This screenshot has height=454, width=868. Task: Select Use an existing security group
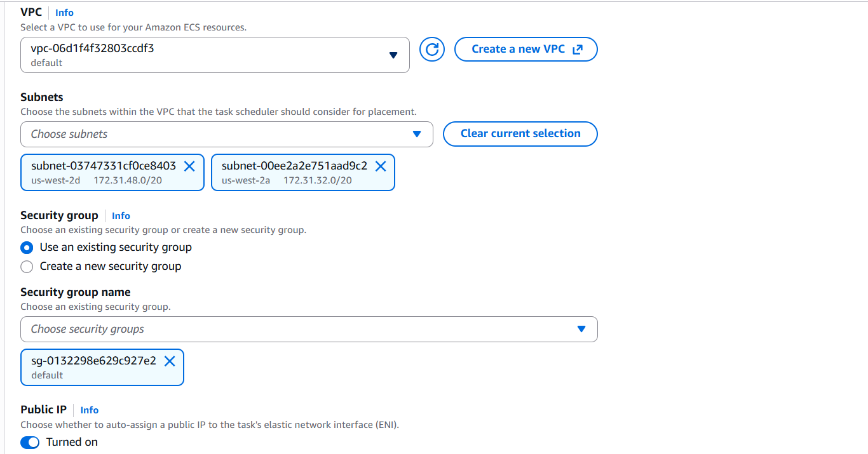click(27, 248)
